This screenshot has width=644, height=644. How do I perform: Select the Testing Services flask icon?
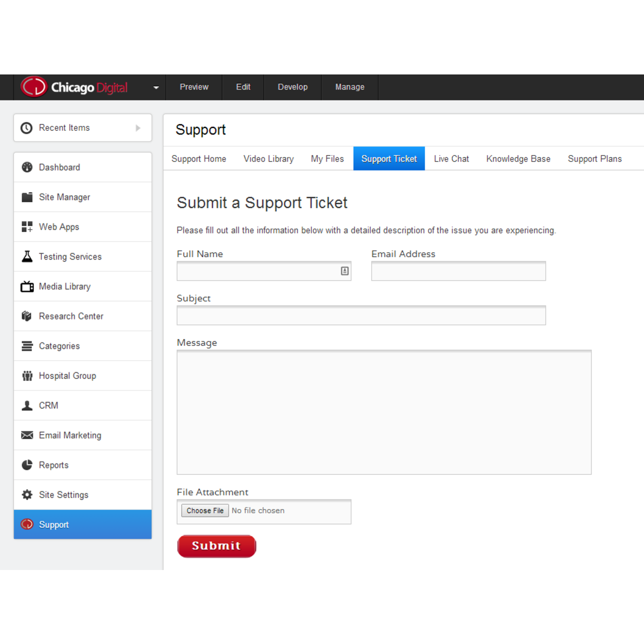[x=27, y=257]
